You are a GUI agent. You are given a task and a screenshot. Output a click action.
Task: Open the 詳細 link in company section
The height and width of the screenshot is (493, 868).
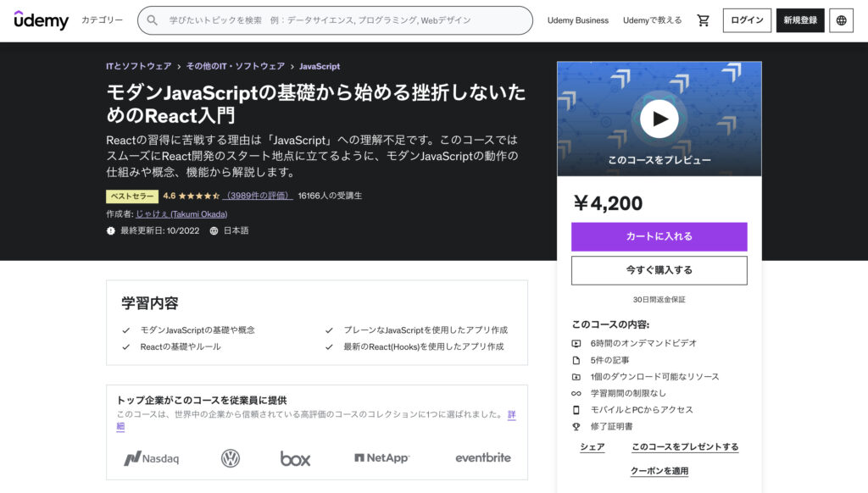pyautogui.click(x=511, y=414)
